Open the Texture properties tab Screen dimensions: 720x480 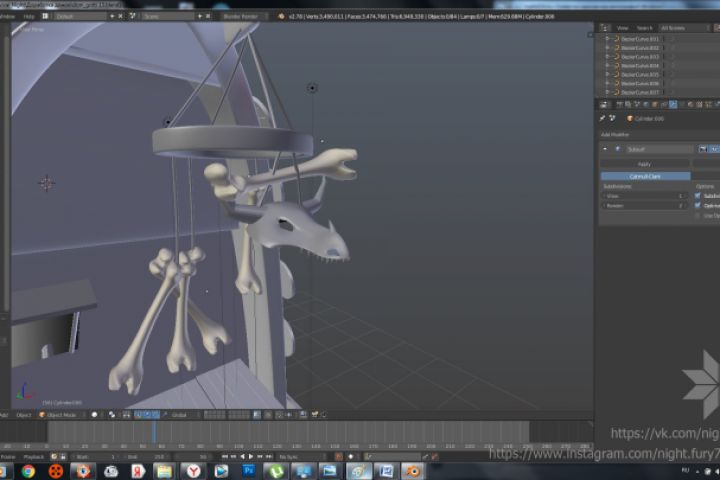(x=699, y=105)
